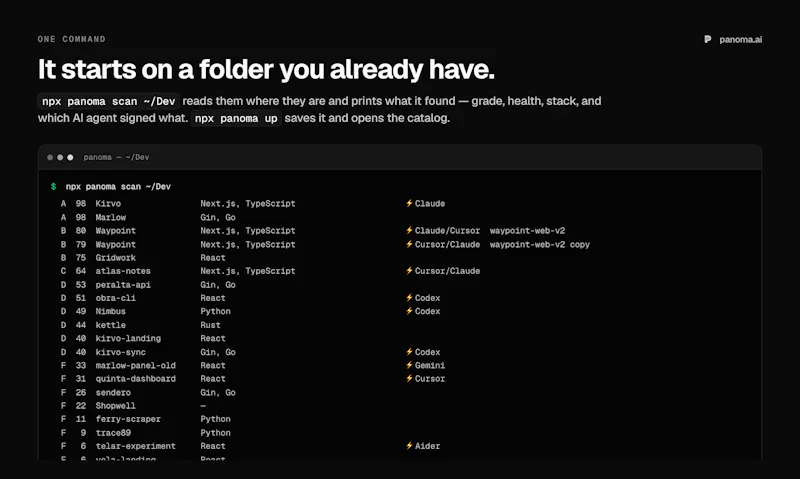Click the lightning bolt next to Gemini
Screen dimensions: 800x479
click(409, 365)
